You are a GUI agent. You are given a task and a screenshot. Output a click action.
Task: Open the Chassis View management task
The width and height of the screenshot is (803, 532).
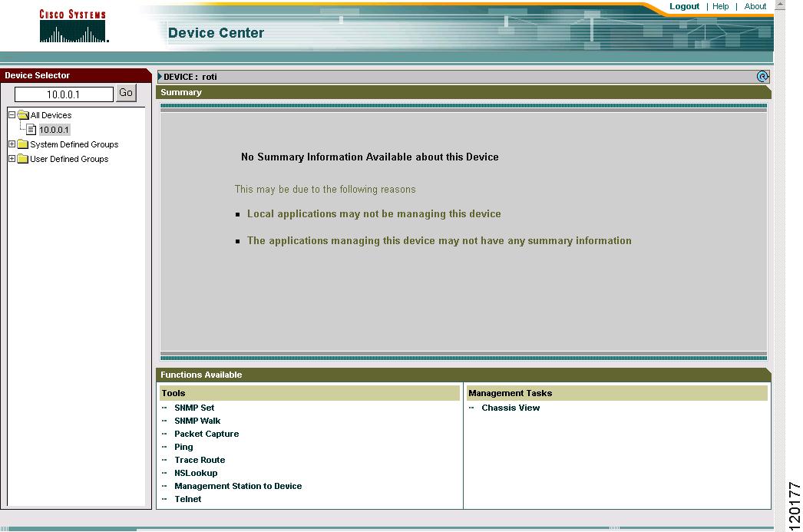(x=511, y=408)
